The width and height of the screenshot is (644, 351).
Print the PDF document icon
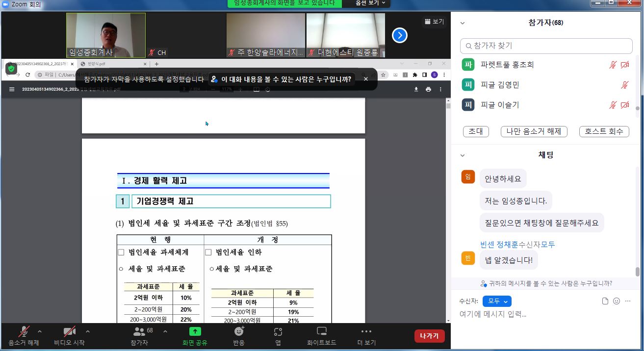(x=428, y=89)
